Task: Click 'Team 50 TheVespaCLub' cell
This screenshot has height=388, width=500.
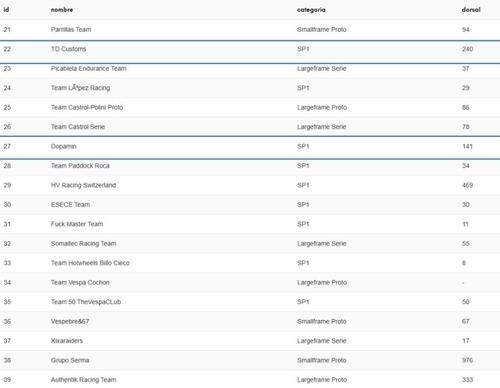Action: (x=86, y=302)
